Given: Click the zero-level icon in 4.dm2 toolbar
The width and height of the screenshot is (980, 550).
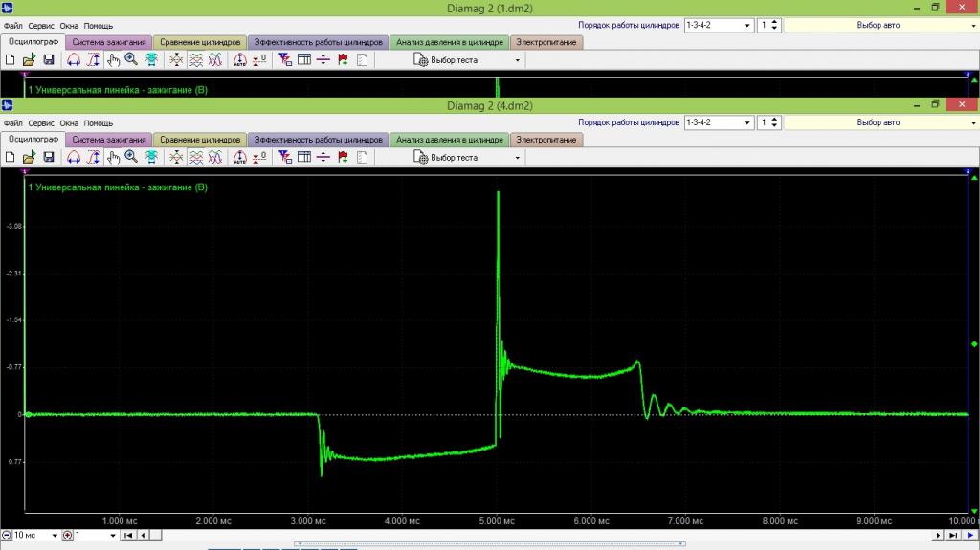Looking at the screenshot, I should (259, 158).
